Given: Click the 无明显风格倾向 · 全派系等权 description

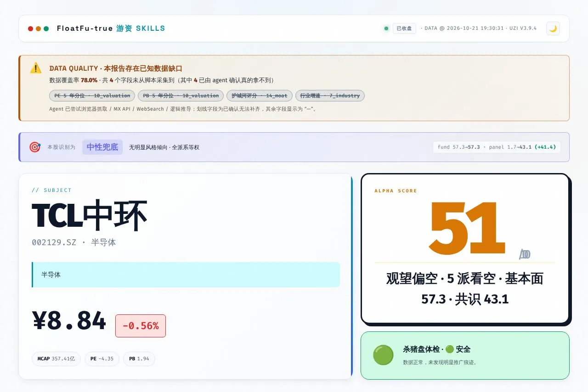Looking at the screenshot, I should [x=164, y=147].
